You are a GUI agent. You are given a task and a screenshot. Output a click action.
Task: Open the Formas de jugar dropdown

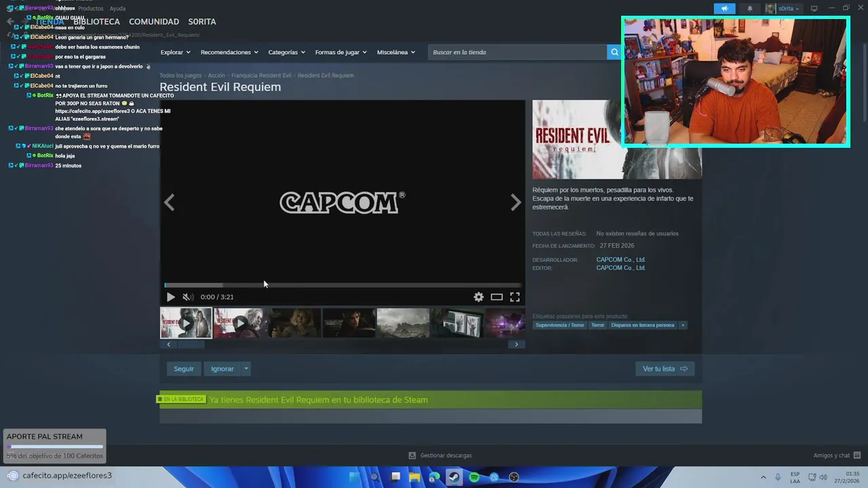click(340, 52)
